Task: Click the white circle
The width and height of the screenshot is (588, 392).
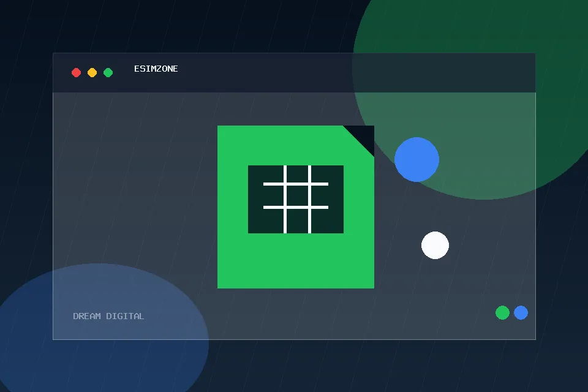Action: pos(435,246)
